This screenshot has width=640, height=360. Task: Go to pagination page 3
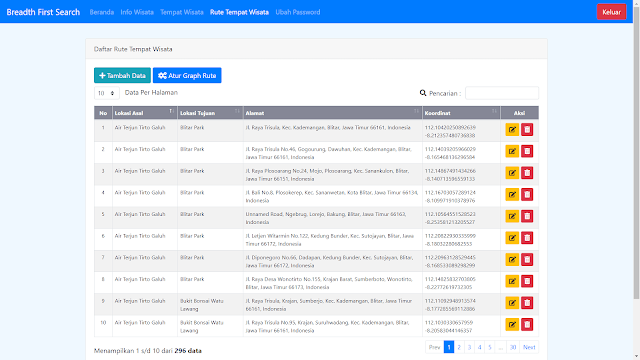469,347
